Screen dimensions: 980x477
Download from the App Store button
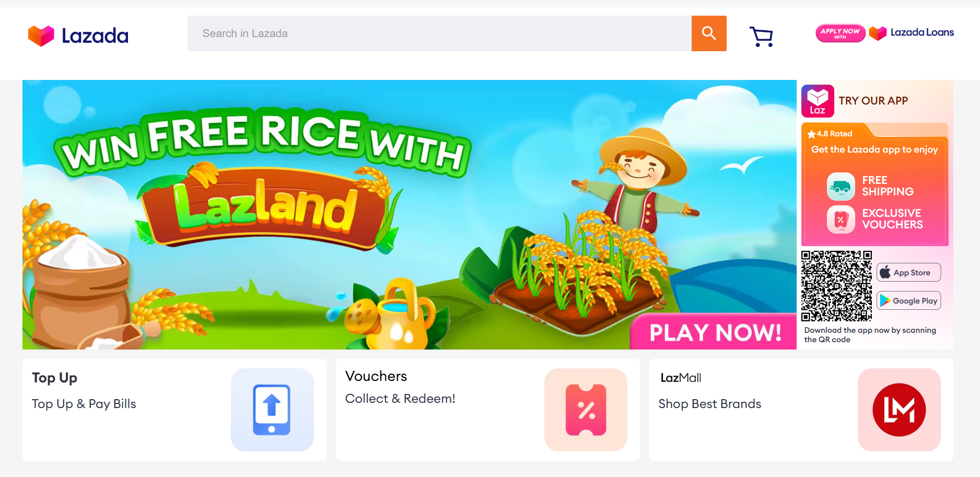click(909, 272)
